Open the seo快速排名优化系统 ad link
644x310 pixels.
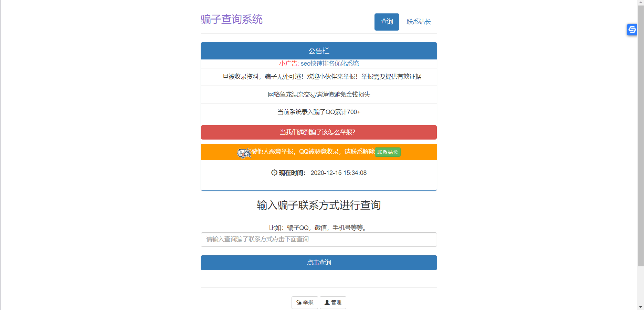pyautogui.click(x=330, y=64)
